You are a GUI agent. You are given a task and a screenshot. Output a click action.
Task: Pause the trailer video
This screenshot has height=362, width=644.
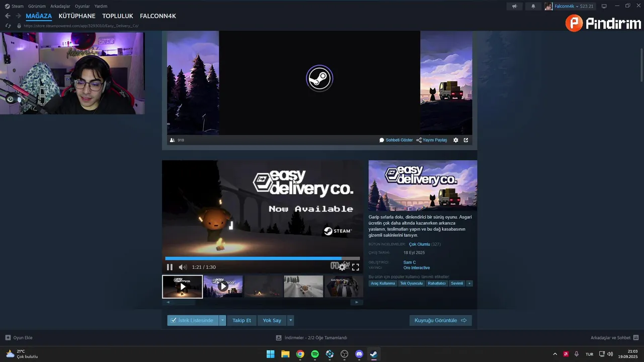170,267
